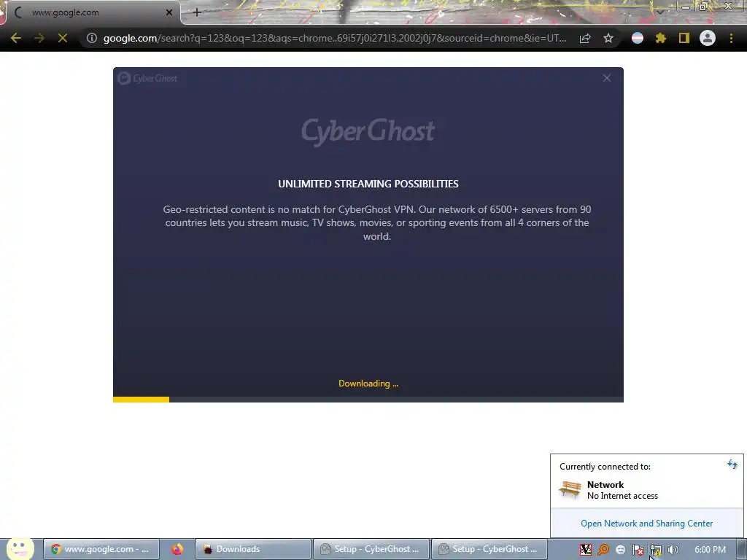The height and width of the screenshot is (560, 747).
Task: Bookmark this page with the star icon
Action: [x=608, y=38]
